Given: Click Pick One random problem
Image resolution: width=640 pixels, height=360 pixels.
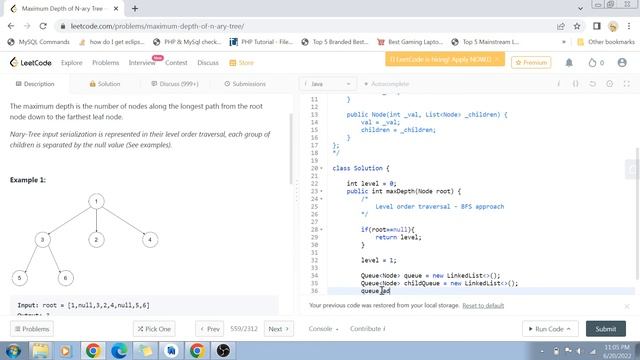Looking at the screenshot, I should [154, 329].
